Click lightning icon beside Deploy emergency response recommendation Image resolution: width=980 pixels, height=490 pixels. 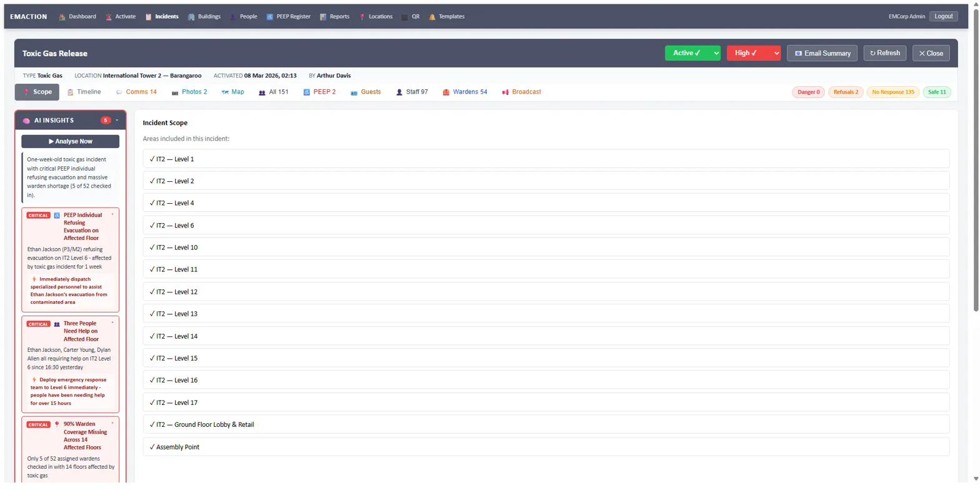[34, 379]
